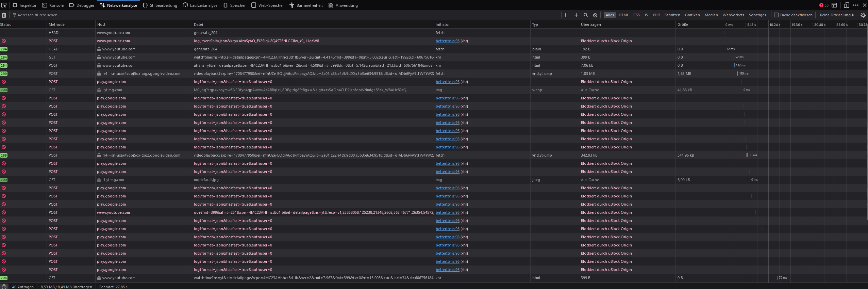Toggle the HTML filter
Viewport: 868px width, 289px height.
coord(623,15)
